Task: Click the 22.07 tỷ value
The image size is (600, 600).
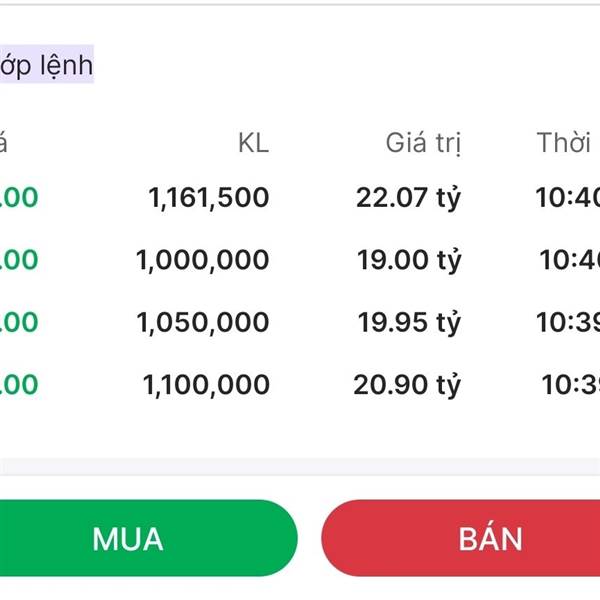Action: point(408,198)
